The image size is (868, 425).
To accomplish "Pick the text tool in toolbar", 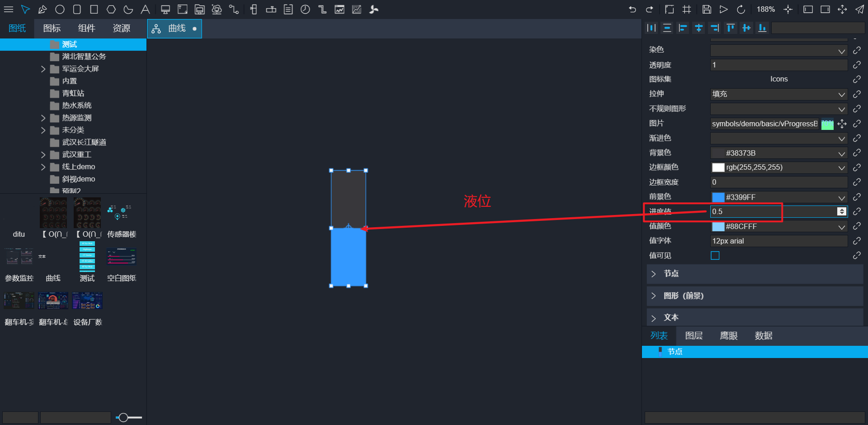I will click(145, 10).
